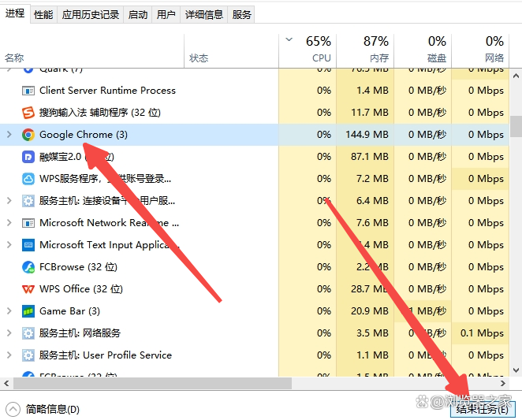Switch to the 用户 tab
Viewport: 522px width, 420px height.
(166, 15)
